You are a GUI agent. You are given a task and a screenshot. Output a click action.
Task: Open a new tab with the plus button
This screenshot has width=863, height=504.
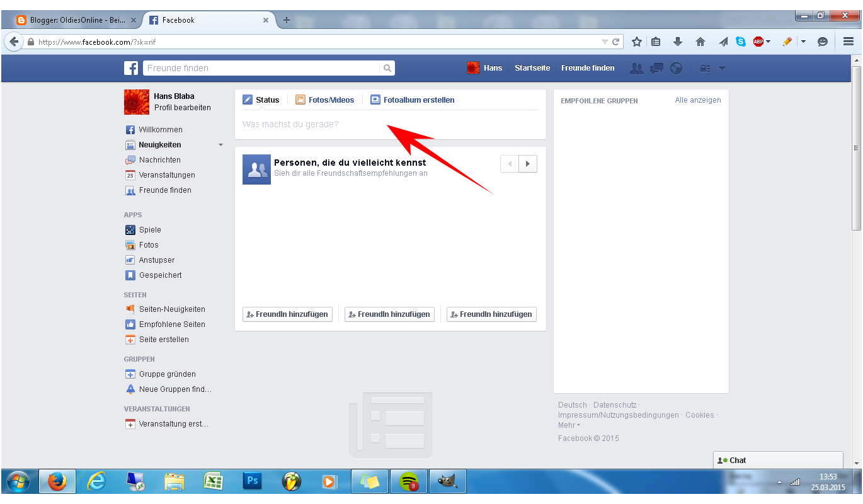click(286, 20)
